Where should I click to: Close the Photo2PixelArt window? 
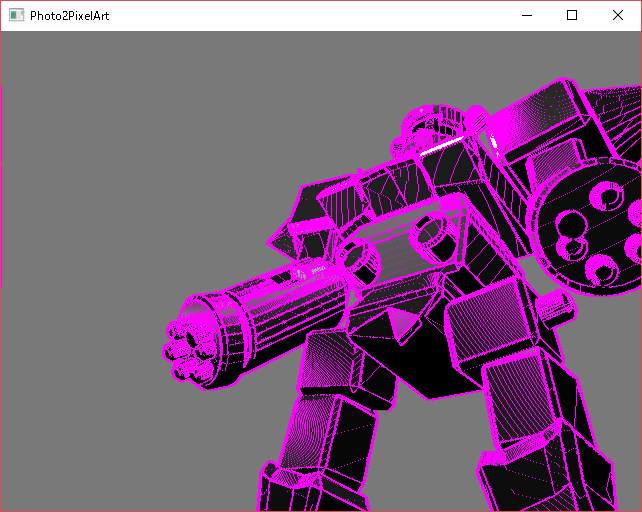pos(618,16)
